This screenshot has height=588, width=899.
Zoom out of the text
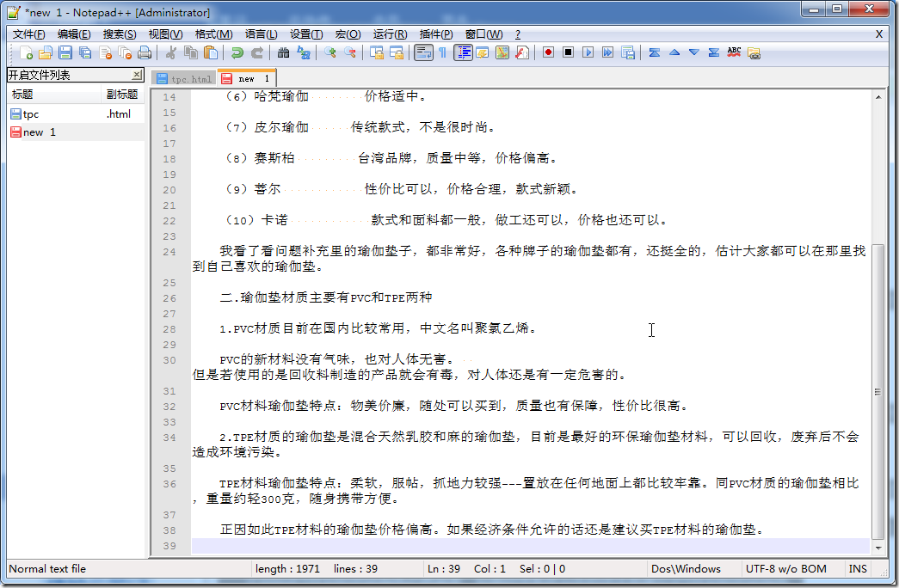coord(350,52)
